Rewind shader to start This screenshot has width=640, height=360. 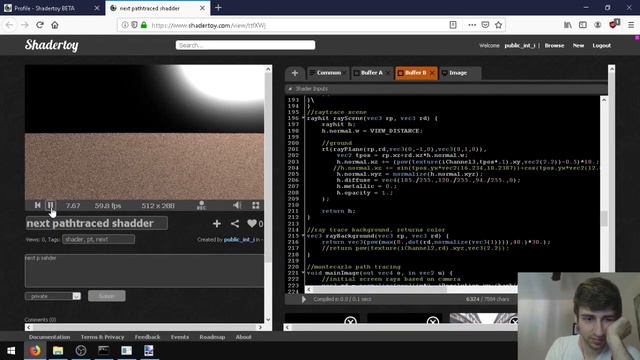38,205
